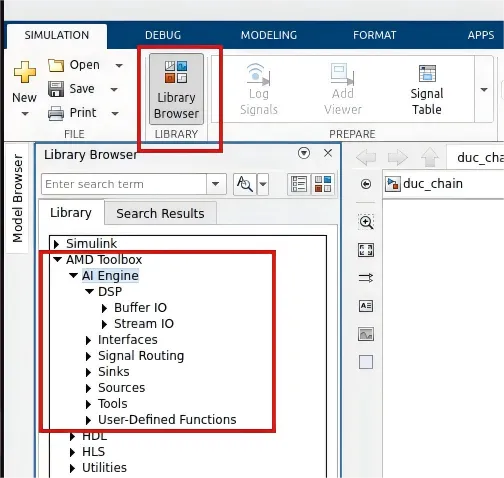The height and width of the screenshot is (478, 504).
Task: Select the Fit to View icon
Action: point(366,250)
